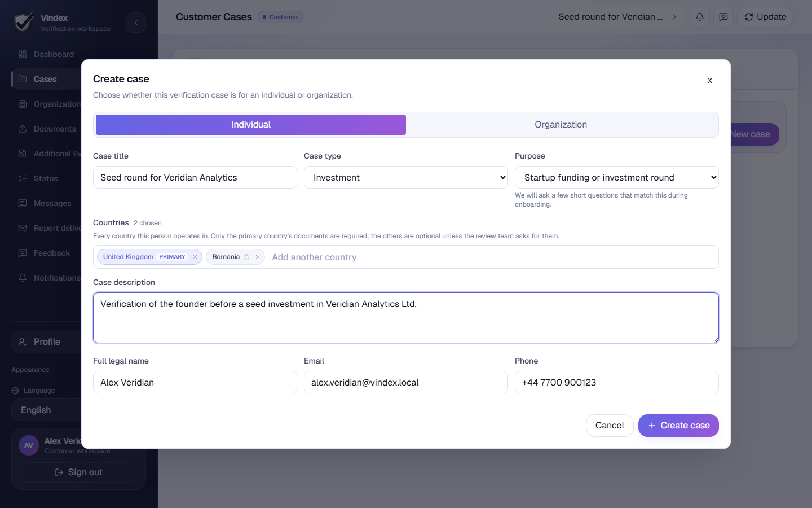Collapse sidebar with the chevron button
The height and width of the screenshot is (508, 812).
coord(136,23)
